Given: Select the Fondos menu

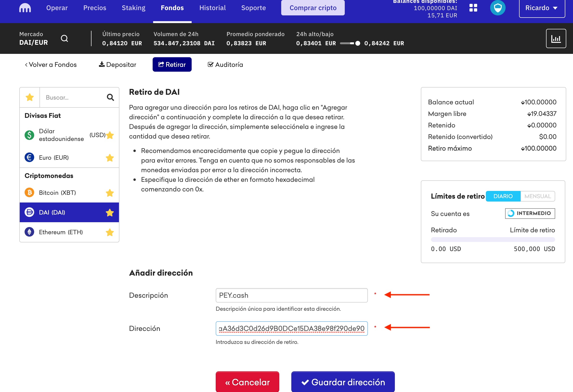Looking at the screenshot, I should click(172, 8).
